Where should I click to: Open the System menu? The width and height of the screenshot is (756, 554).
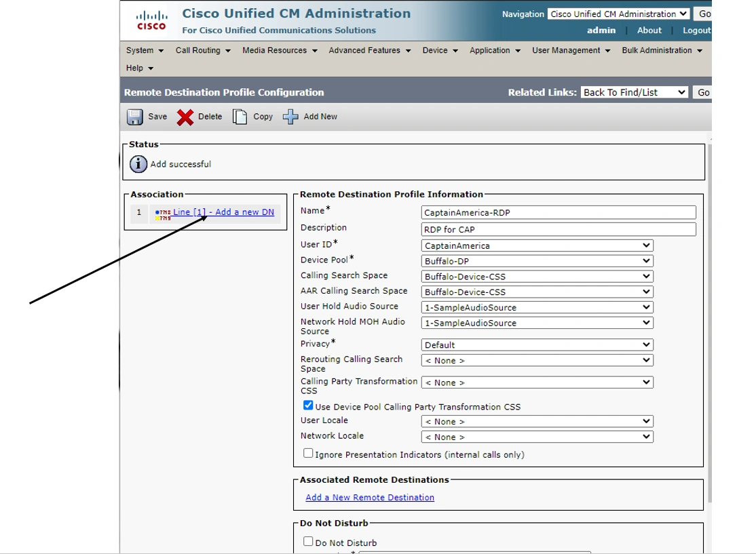point(145,50)
